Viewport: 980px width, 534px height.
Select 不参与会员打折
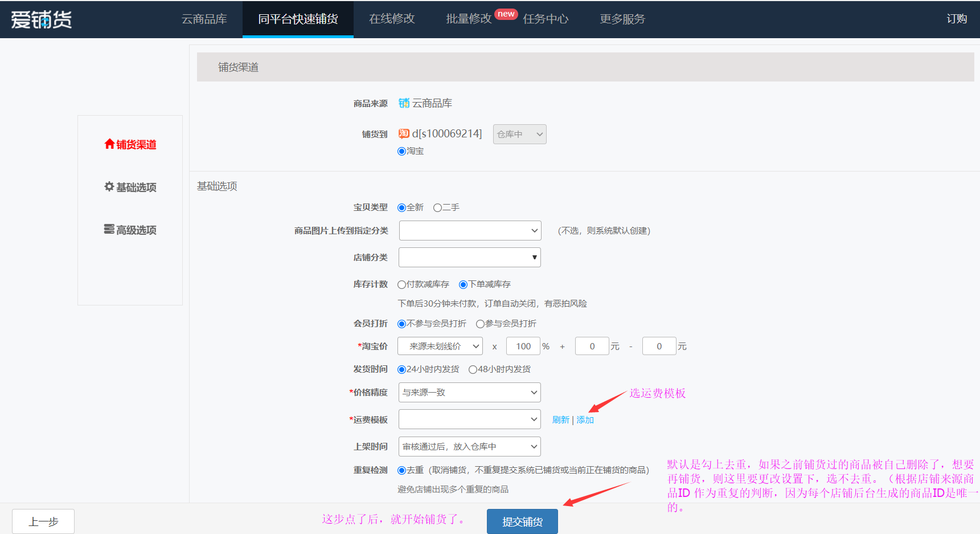401,324
